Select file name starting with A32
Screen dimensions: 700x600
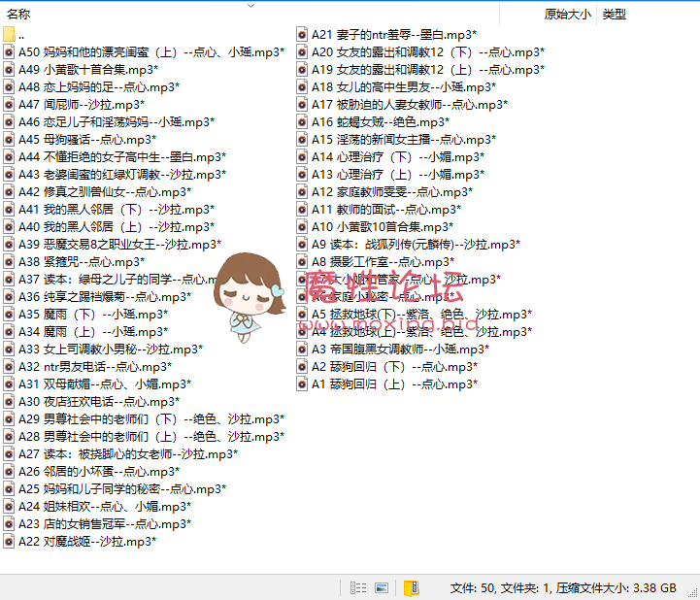pos(95,367)
